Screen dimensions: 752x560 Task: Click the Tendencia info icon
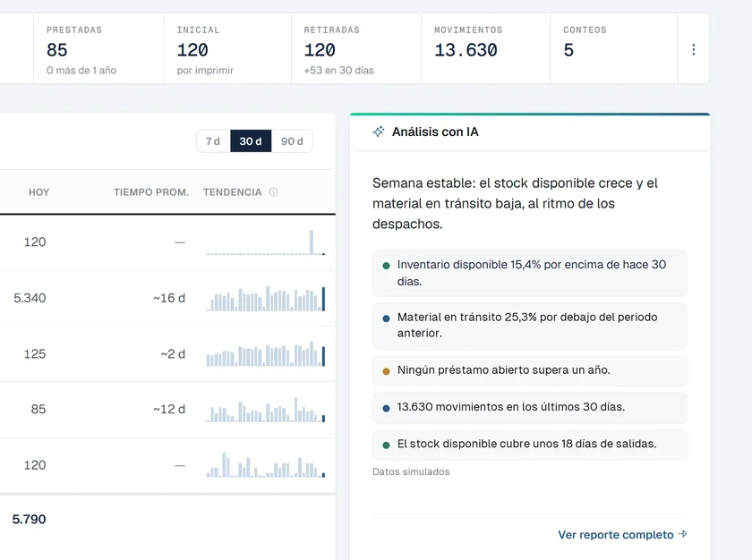[273, 192]
